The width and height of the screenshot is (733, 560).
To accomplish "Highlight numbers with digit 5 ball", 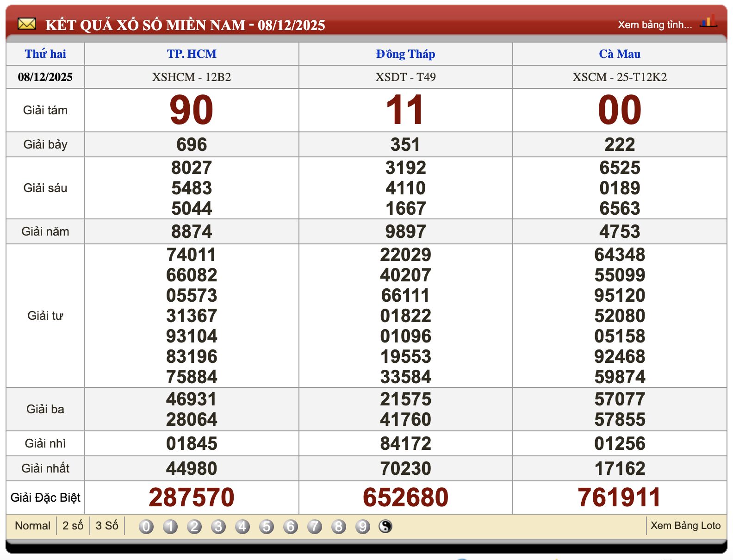I will pos(267,526).
